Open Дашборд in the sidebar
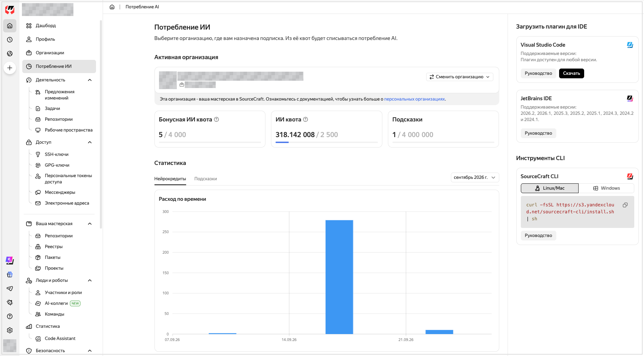The height and width of the screenshot is (356, 644). pyautogui.click(x=59, y=26)
